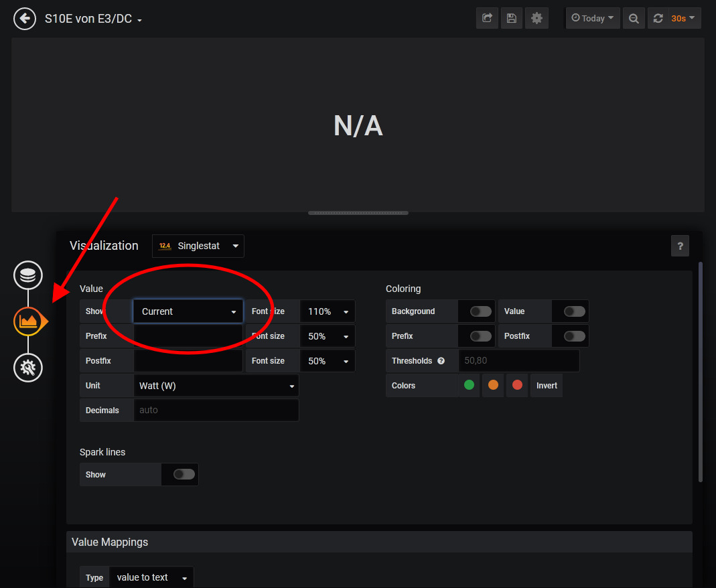Screen dimensions: 716x588
Task: Open the Show Current stat dropdown
Action: tap(188, 311)
